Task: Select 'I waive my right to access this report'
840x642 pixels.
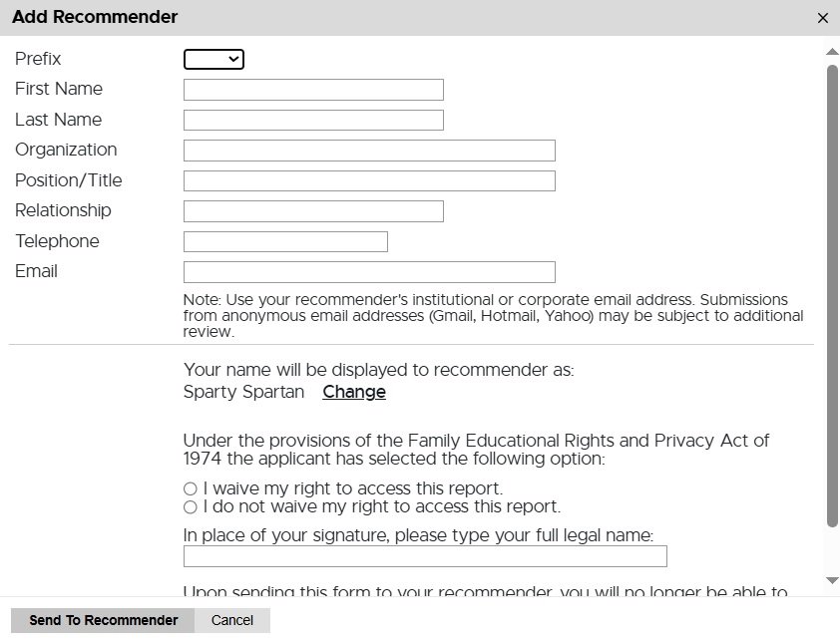Action: tap(190, 488)
